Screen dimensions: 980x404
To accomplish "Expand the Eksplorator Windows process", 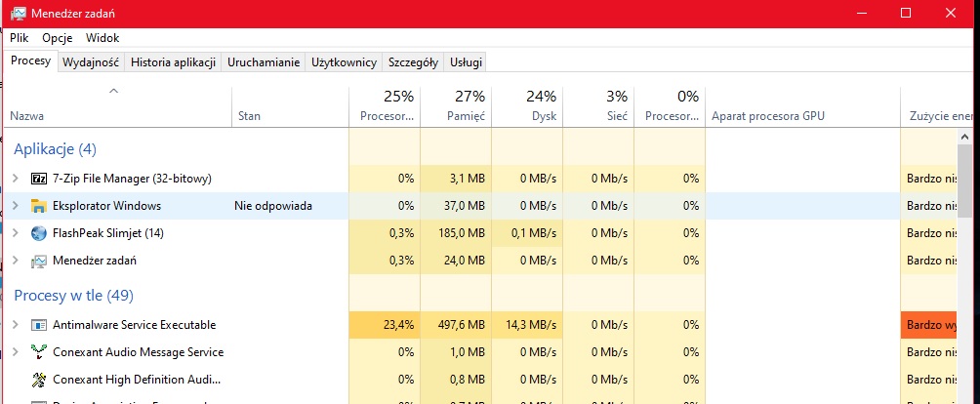I will click(16, 206).
